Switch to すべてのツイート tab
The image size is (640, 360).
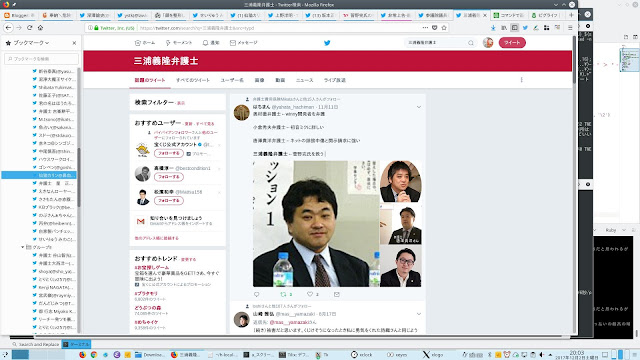[x=193, y=80]
